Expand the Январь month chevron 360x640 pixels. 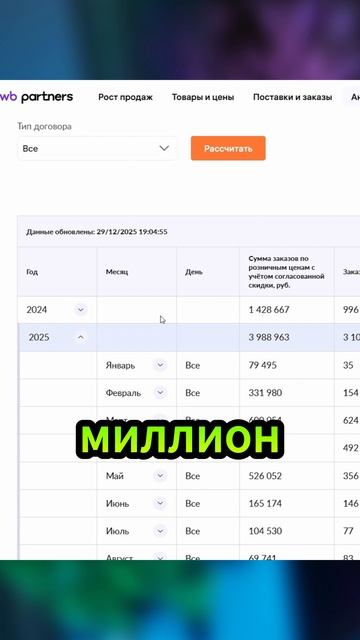pos(160,365)
